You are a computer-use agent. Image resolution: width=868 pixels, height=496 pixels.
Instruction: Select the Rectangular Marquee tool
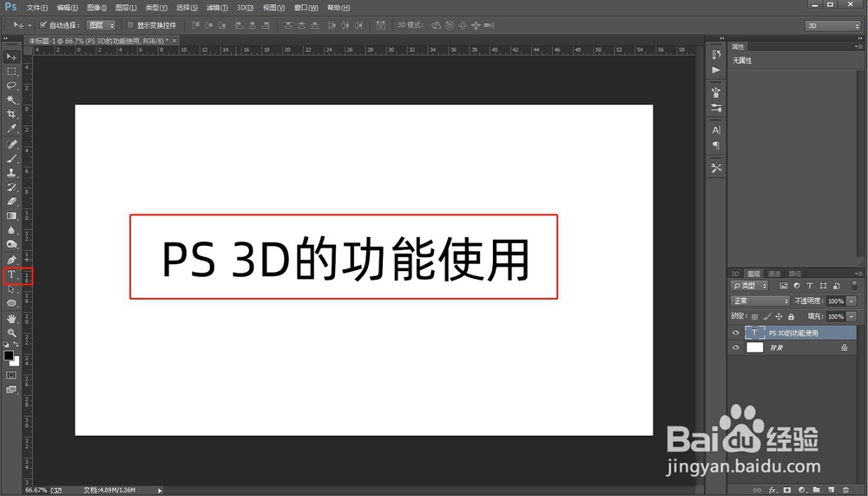11,71
